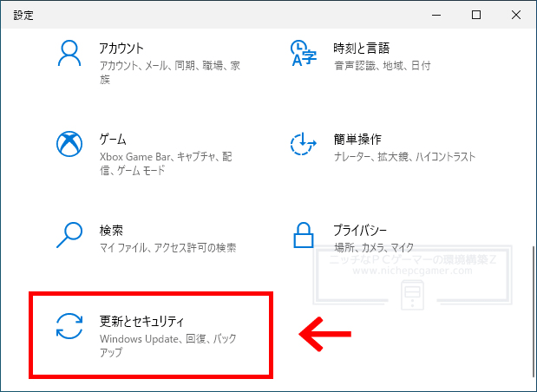Open the 検索 settings title

[x=111, y=231]
